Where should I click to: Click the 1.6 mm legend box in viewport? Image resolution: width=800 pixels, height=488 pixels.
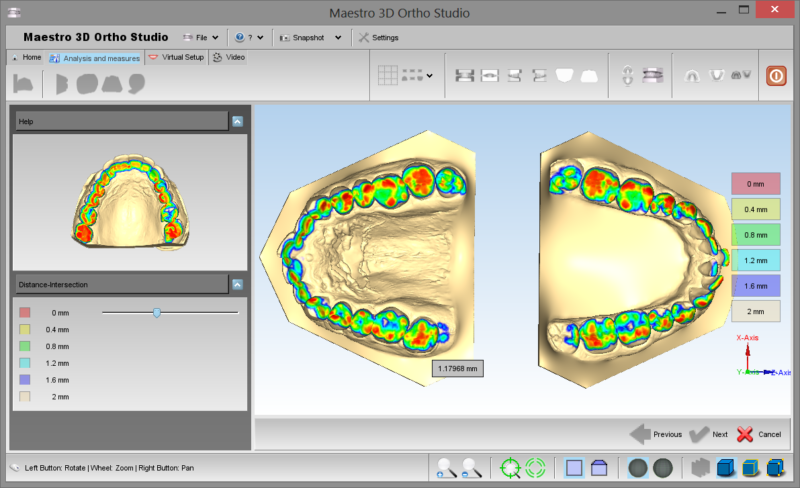click(x=756, y=286)
